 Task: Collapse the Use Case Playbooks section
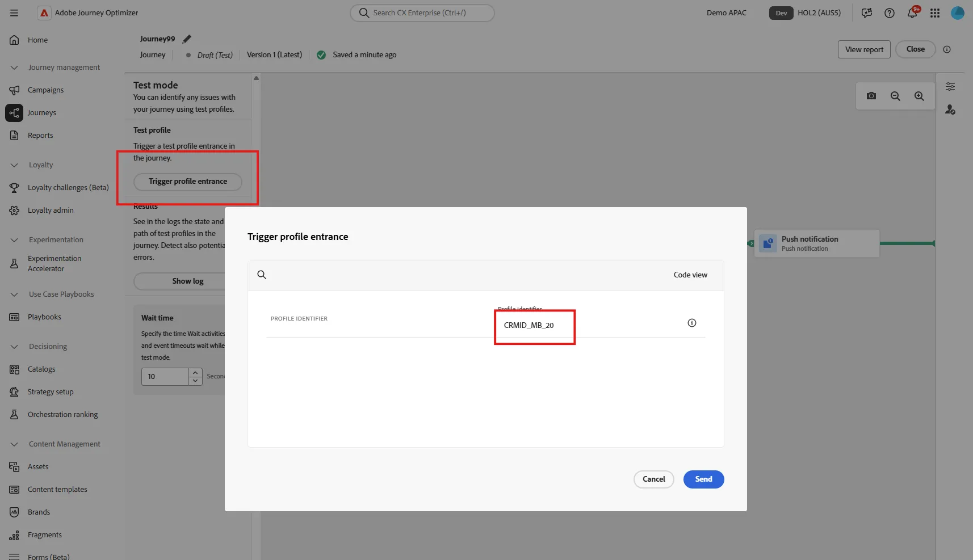(14, 294)
